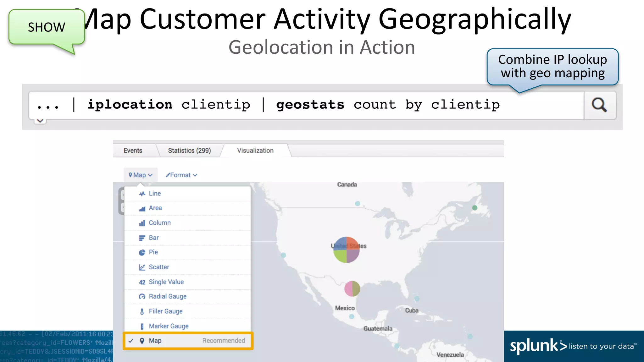This screenshot has width=644, height=362.
Task: Click the pencil icon beside Format
Action: point(168,175)
